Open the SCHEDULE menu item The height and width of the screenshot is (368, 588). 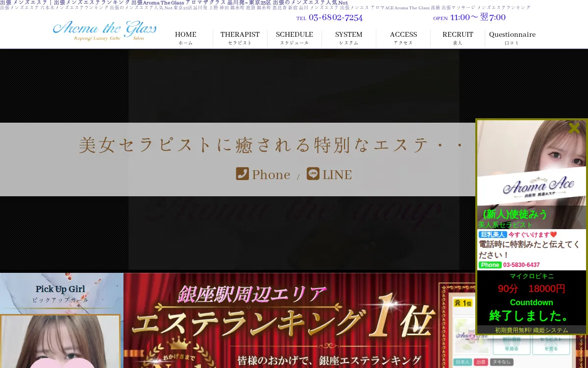click(x=294, y=38)
